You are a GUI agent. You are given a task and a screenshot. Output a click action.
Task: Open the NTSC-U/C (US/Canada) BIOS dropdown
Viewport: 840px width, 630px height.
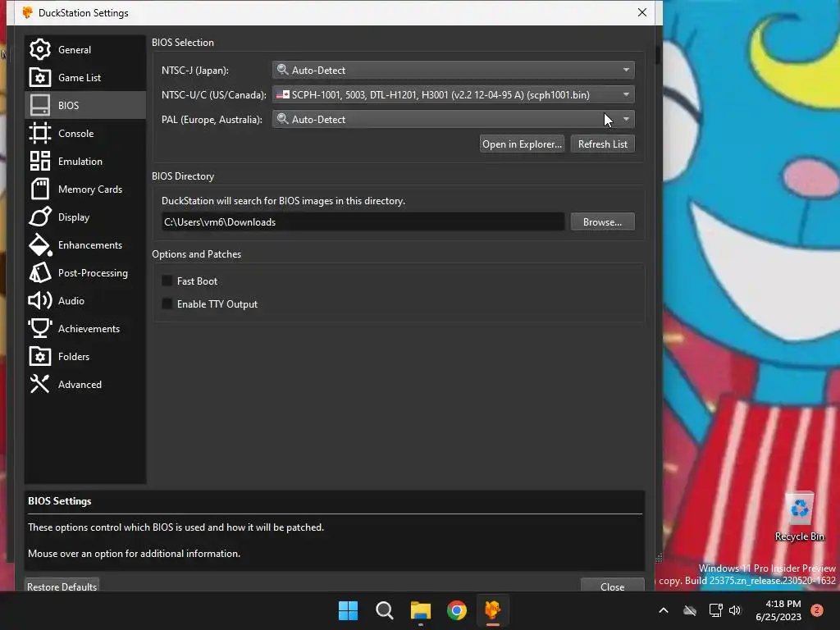click(x=453, y=95)
